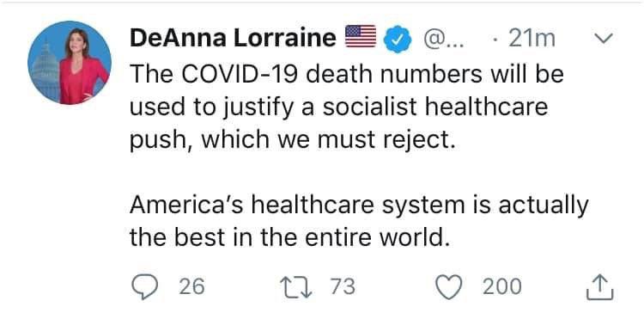
Task: Click the line 'the best in the entire world.'
Action: pos(288,237)
